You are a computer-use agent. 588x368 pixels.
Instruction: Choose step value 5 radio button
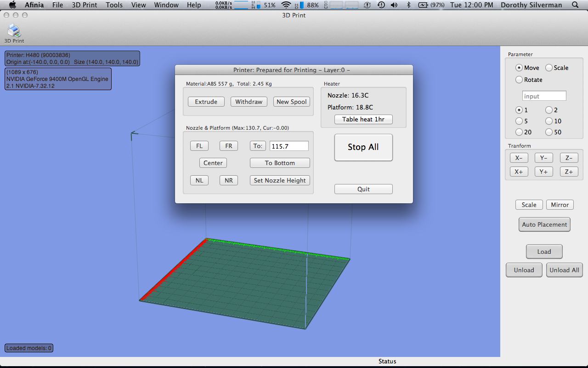[519, 121]
